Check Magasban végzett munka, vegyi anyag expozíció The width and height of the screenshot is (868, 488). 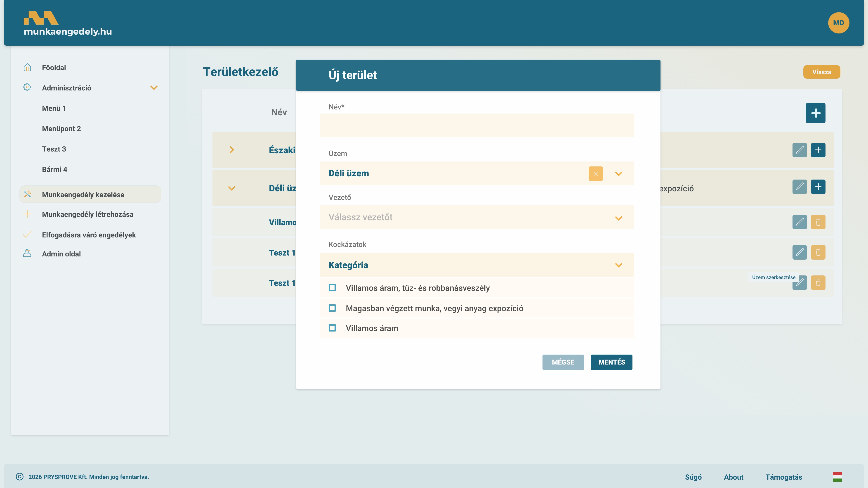(332, 308)
